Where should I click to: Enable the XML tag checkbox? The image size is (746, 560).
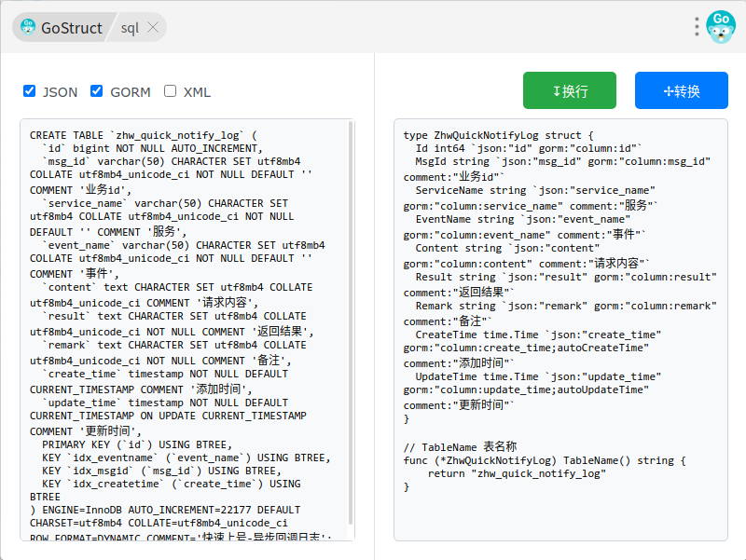[x=170, y=91]
